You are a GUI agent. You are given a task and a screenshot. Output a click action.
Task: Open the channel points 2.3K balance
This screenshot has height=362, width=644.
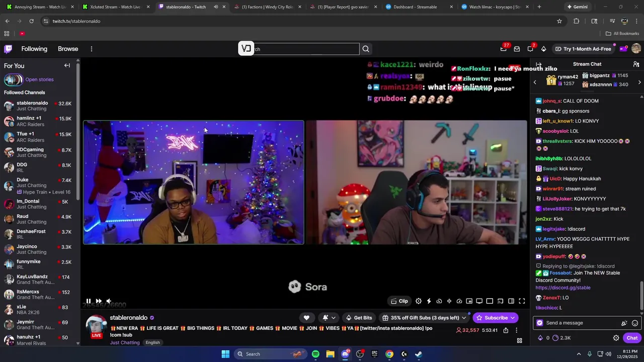pos(561,338)
